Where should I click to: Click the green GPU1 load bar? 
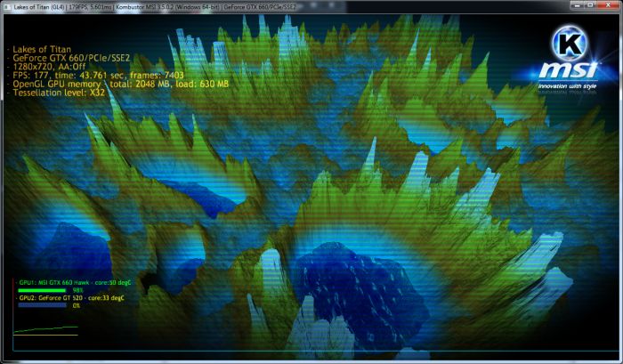(42, 290)
